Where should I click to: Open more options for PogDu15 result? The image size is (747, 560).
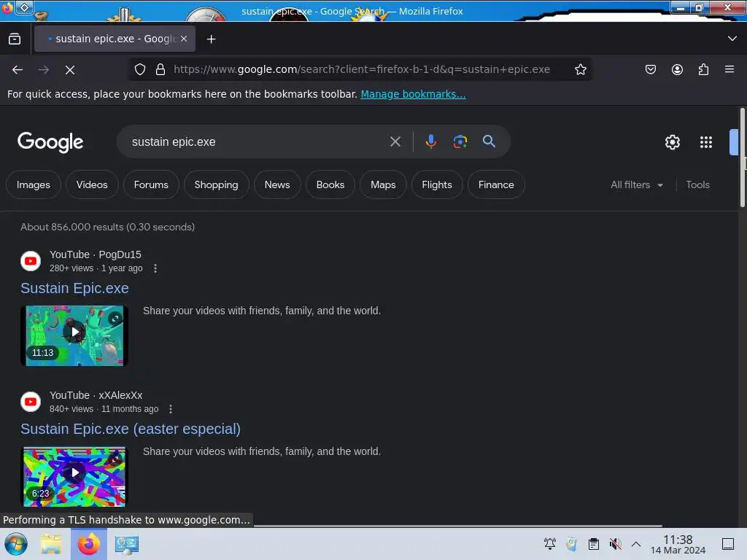click(155, 268)
